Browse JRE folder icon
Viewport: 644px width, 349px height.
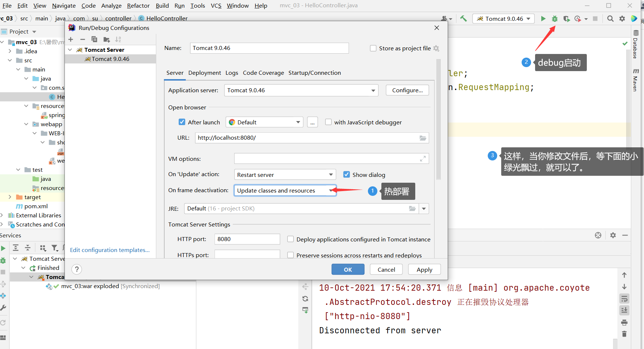(412, 209)
